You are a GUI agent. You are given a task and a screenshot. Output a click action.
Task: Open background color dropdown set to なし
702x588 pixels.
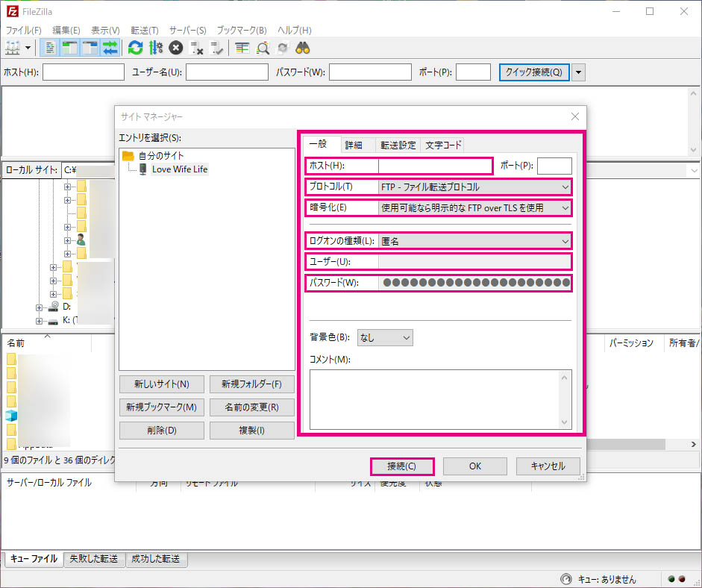coord(384,337)
